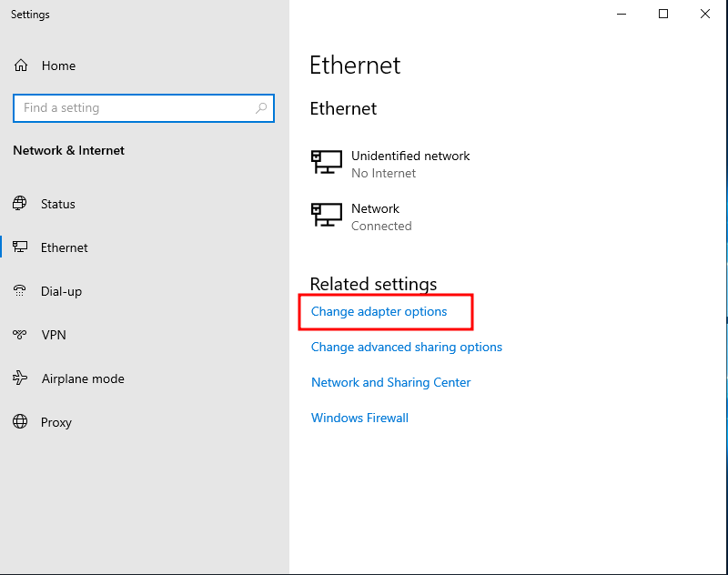Maximize the Settings window
The height and width of the screenshot is (575, 728).
click(x=663, y=14)
